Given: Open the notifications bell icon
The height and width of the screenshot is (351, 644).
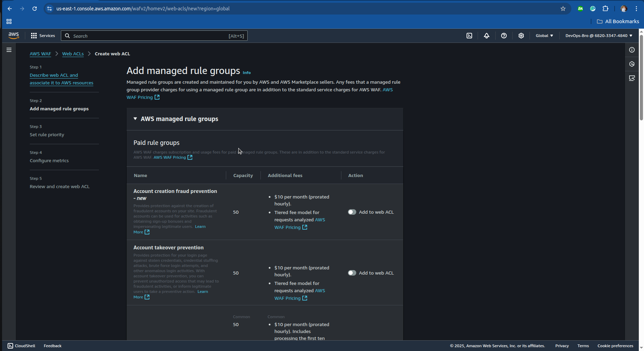Looking at the screenshot, I should 487,36.
